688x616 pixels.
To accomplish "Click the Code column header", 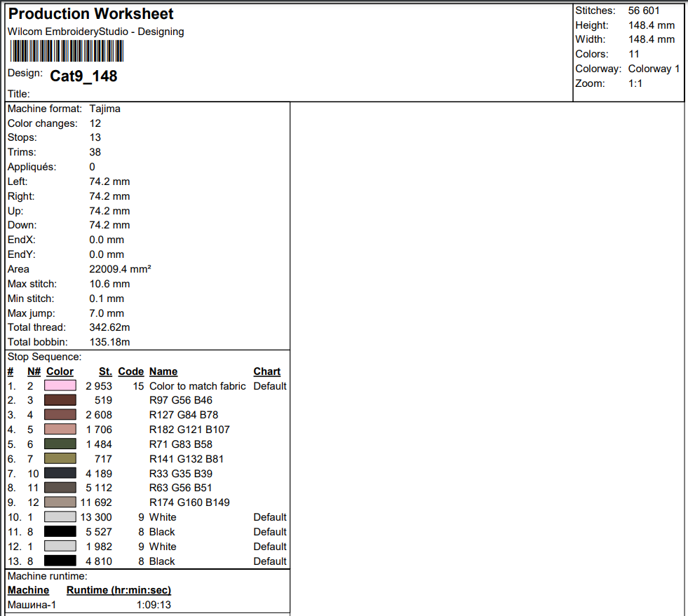I will (x=130, y=371).
